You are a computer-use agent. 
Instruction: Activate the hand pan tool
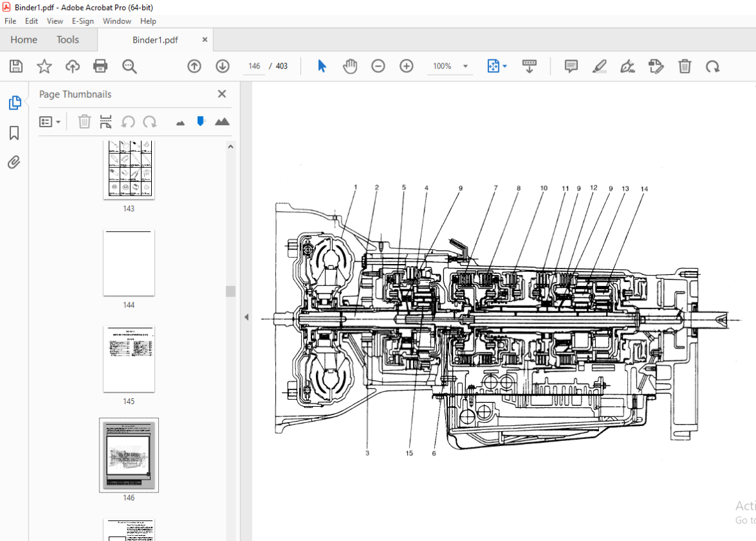tap(350, 66)
